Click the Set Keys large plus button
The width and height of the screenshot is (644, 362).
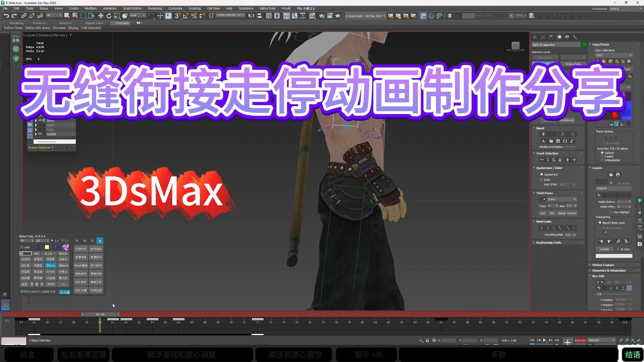click(x=568, y=341)
